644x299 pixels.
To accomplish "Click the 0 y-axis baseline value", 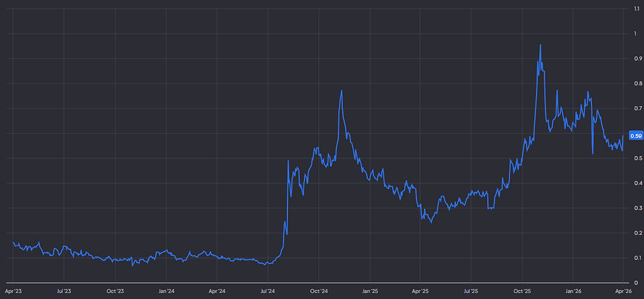I will click(x=635, y=283).
